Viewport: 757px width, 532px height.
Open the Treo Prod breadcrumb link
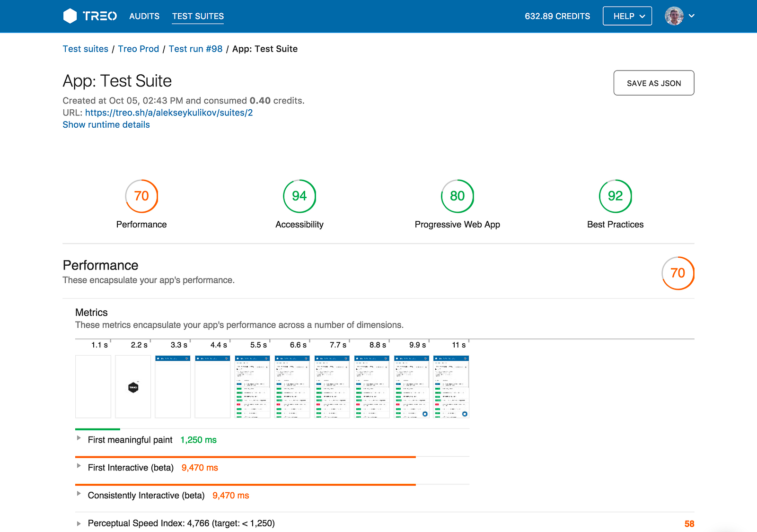pyautogui.click(x=138, y=49)
